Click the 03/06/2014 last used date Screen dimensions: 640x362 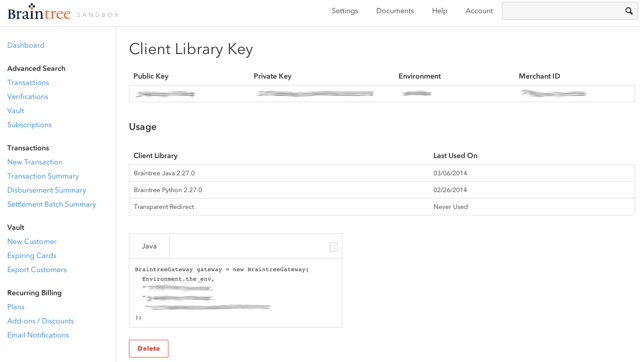tap(450, 173)
